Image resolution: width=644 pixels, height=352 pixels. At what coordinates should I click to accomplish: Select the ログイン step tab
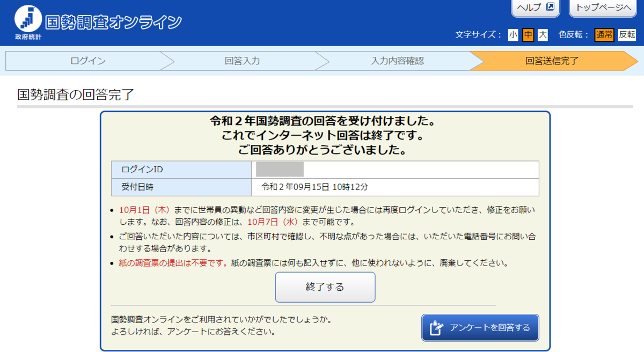tap(88, 61)
